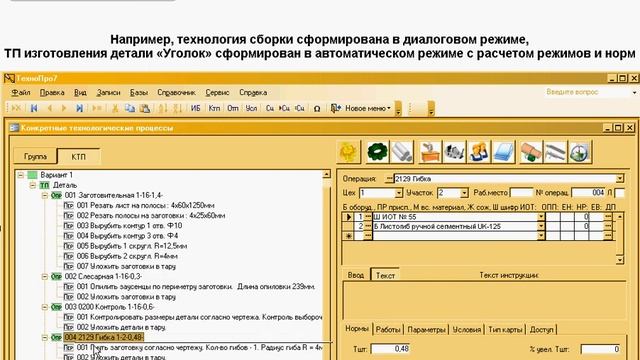
Task: Open the Доступ tab
Action: click(x=541, y=329)
